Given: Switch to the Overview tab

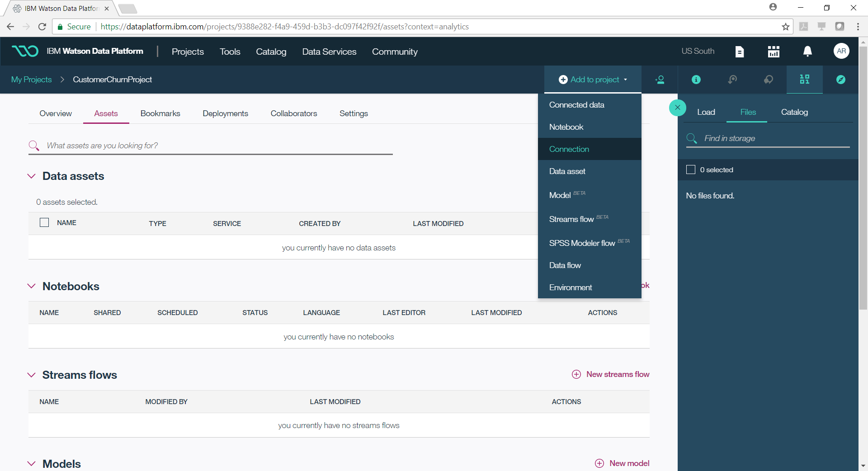Looking at the screenshot, I should pyautogui.click(x=56, y=113).
